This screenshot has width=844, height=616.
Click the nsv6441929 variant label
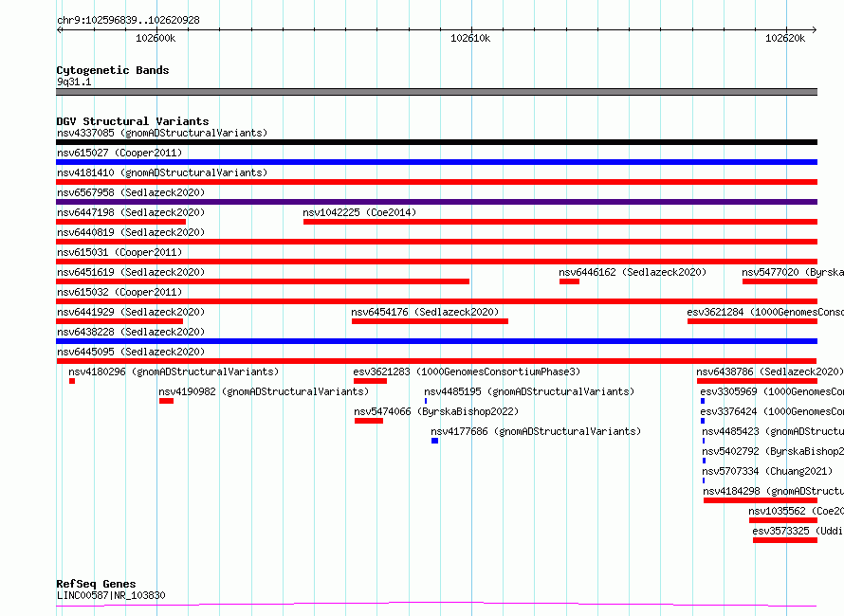click(131, 312)
